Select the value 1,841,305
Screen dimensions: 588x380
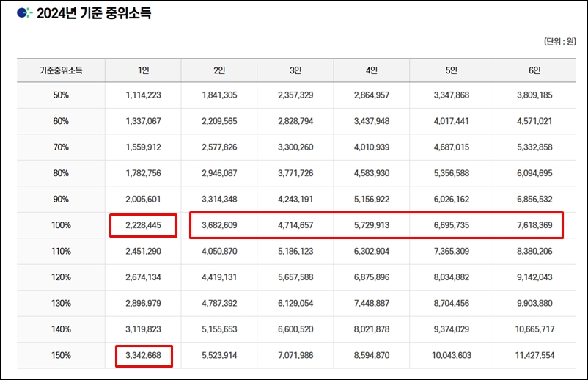(x=219, y=95)
